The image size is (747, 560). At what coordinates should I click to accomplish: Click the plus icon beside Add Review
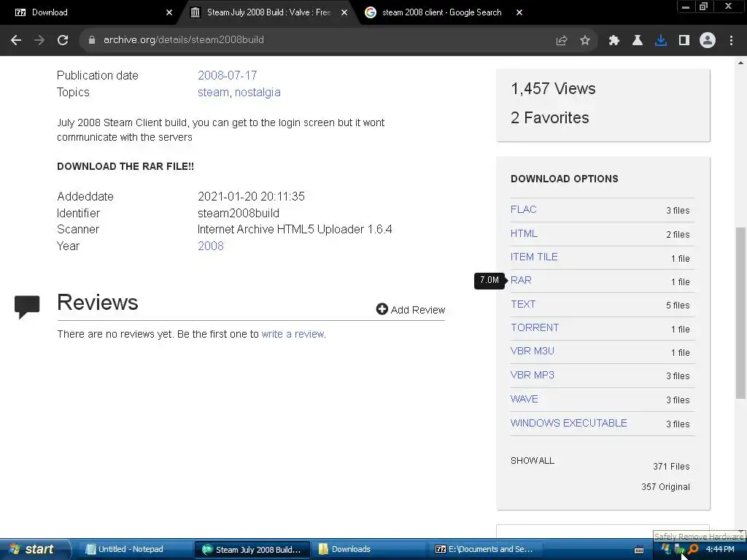pos(382,309)
